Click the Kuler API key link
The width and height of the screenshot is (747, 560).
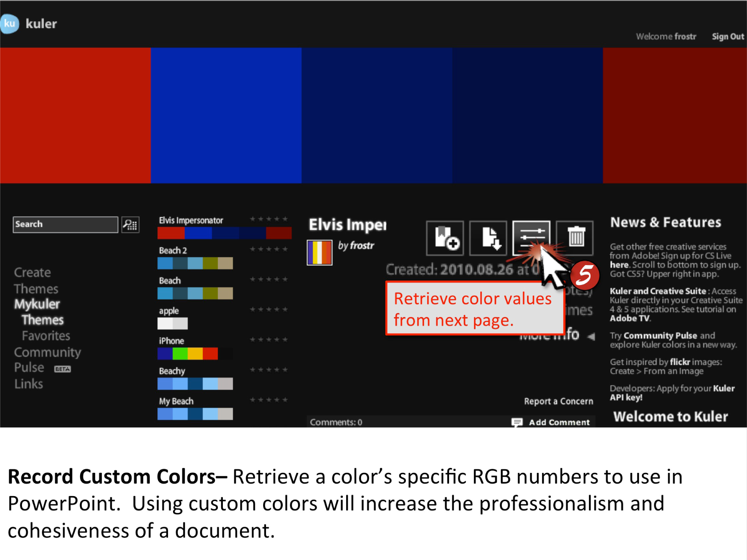pos(672,393)
